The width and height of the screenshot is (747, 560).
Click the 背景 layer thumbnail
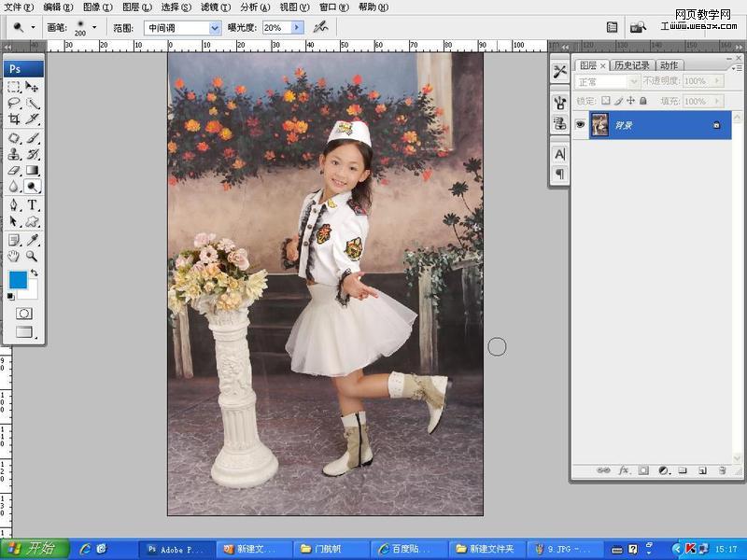tap(600, 124)
